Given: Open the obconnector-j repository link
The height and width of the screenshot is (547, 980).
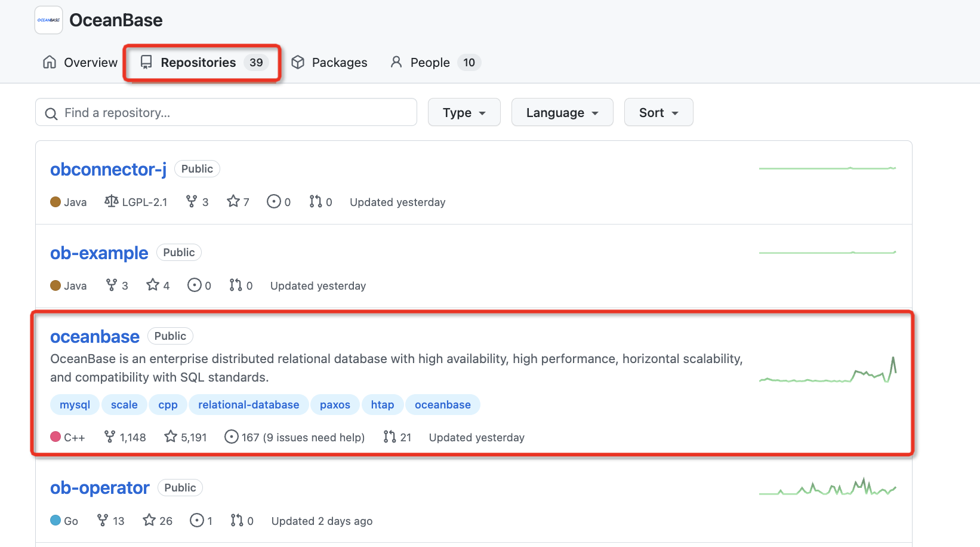Looking at the screenshot, I should pos(108,170).
